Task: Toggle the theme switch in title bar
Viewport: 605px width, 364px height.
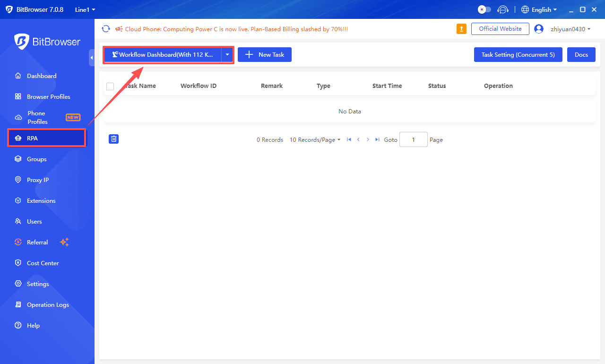Action: coord(484,9)
